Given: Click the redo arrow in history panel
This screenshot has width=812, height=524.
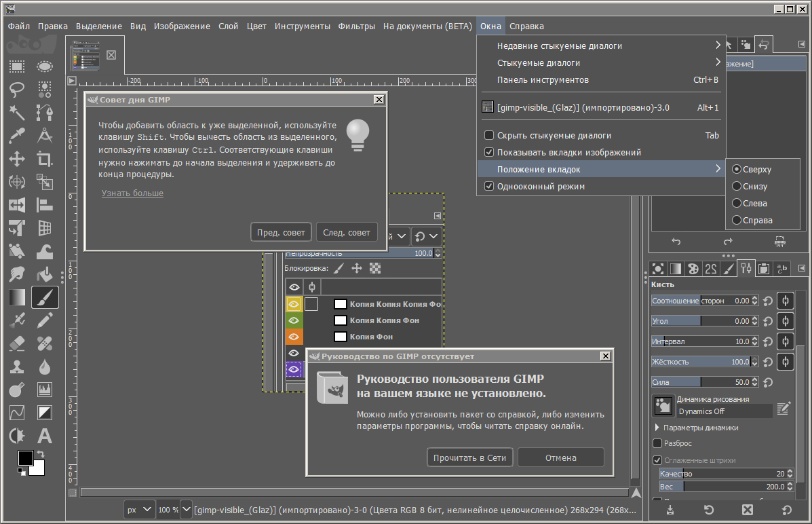Looking at the screenshot, I should [728, 241].
